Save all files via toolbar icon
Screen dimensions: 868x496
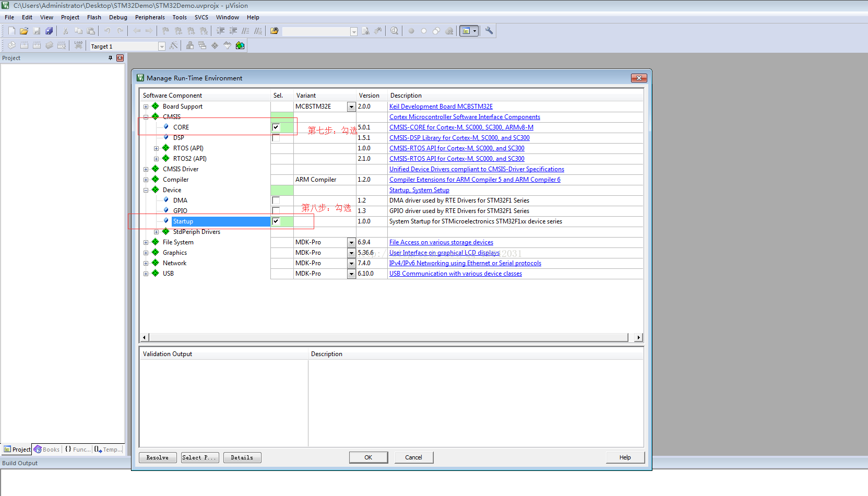pyautogui.click(x=49, y=31)
